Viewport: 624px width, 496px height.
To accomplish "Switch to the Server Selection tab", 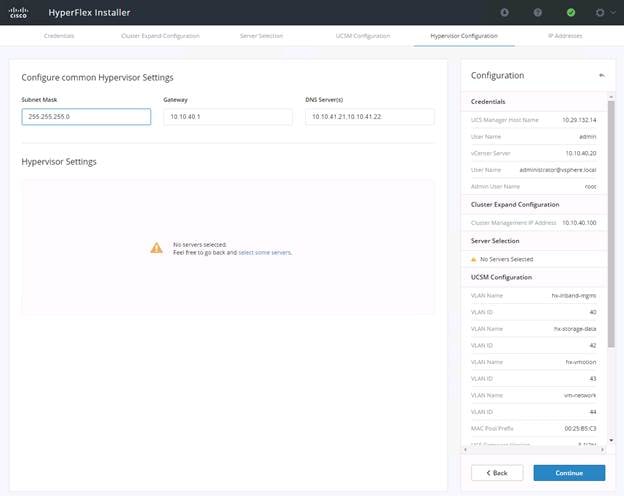I will [261, 36].
